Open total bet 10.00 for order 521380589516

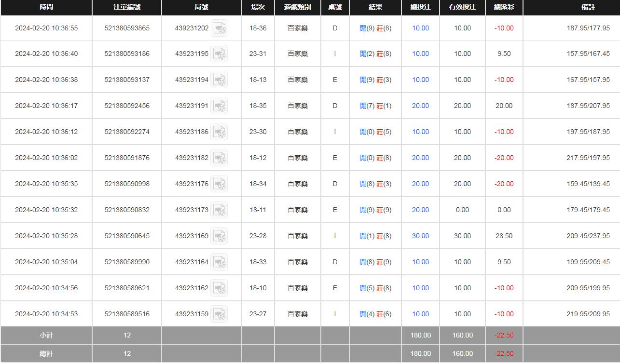tap(420, 314)
